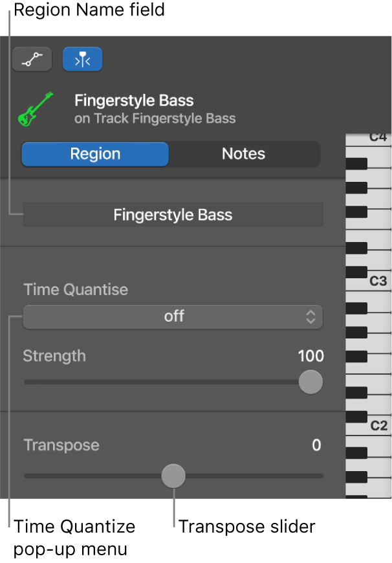Click the Strength value showing 100
Viewport: 392px width, 563px height.
310,356
